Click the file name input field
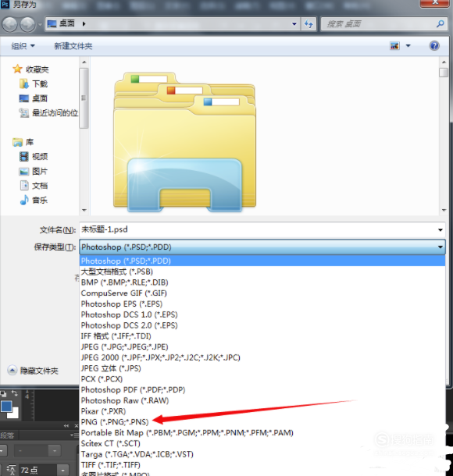 click(x=258, y=229)
